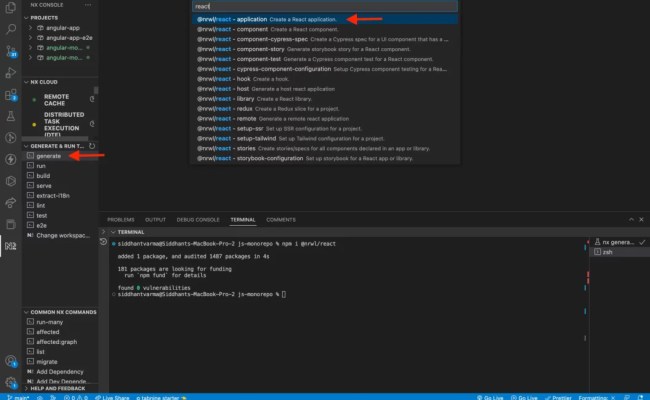Switch to the Comments tab
The height and width of the screenshot is (400, 650).
point(281,220)
